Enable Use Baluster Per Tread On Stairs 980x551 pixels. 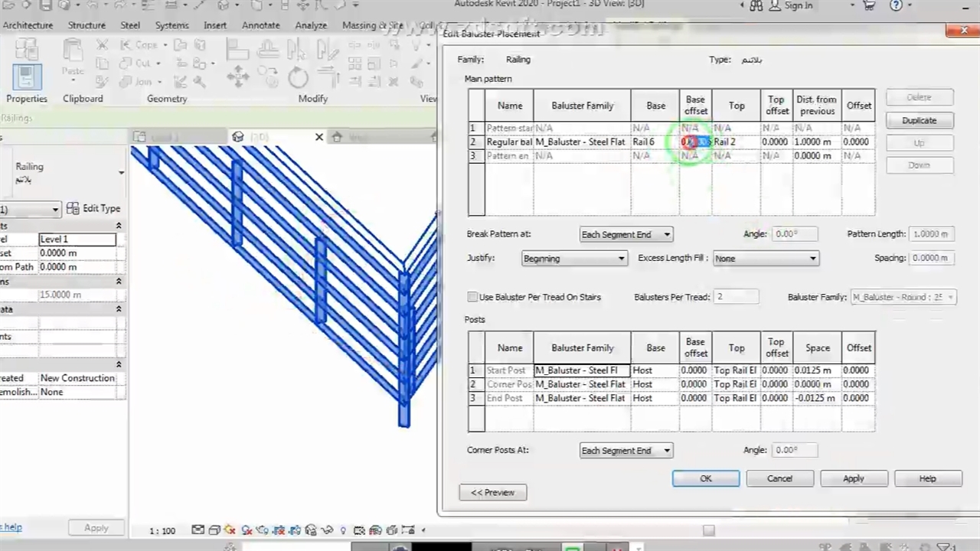click(472, 297)
